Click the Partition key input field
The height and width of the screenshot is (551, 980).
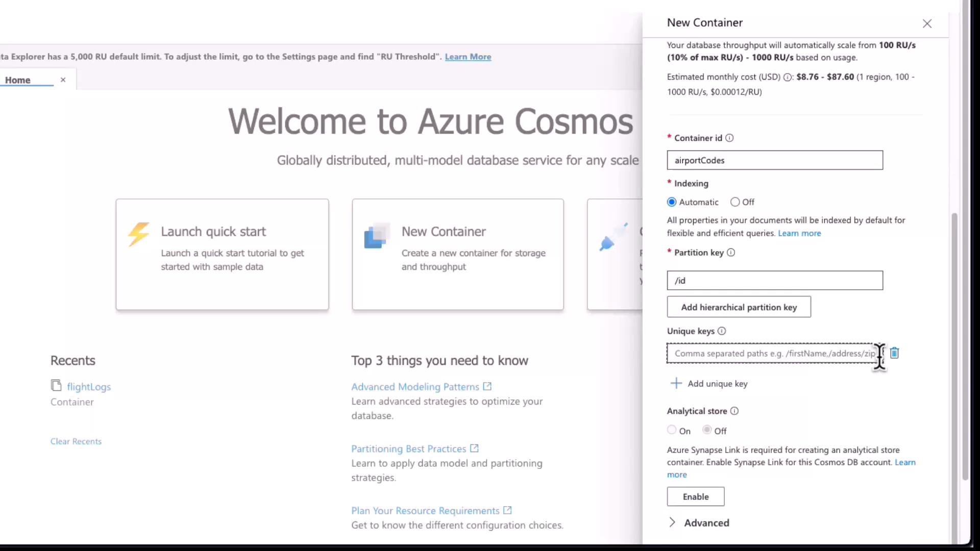pyautogui.click(x=774, y=281)
